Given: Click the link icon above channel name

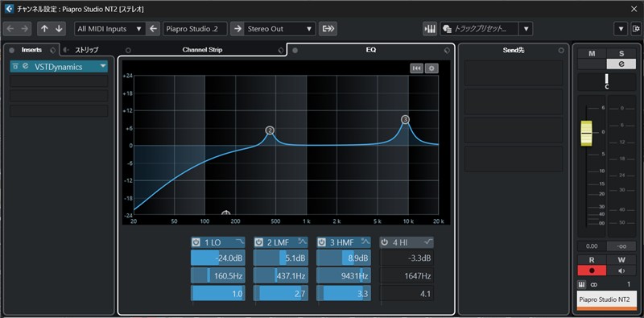Looking at the screenshot, I should coord(594,284).
